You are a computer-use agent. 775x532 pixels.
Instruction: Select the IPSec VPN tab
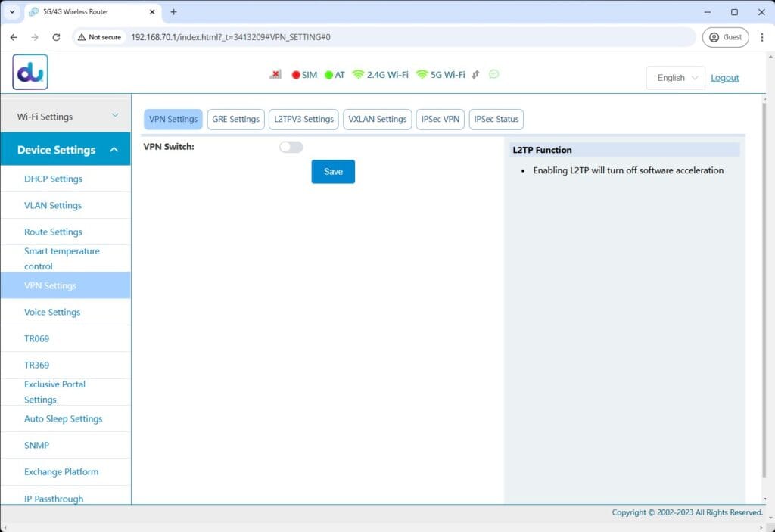point(440,119)
